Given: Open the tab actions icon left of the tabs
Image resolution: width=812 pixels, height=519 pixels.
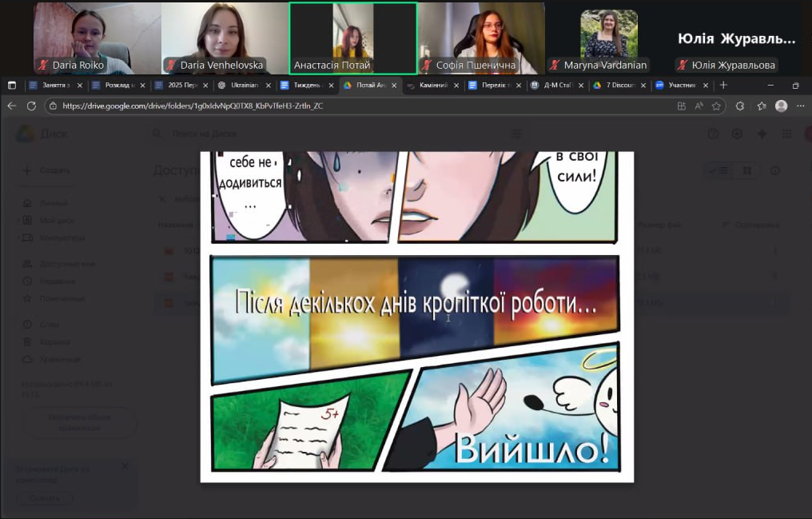Looking at the screenshot, I should pyautogui.click(x=12, y=85).
